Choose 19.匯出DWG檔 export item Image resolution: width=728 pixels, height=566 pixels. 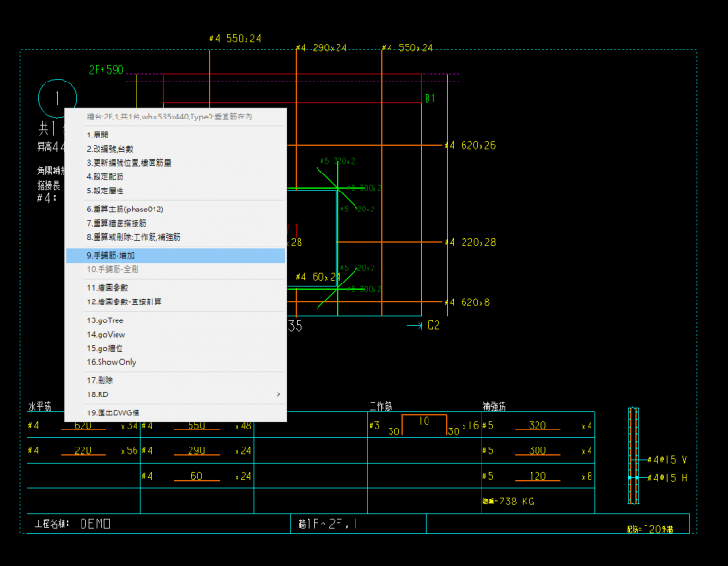pyautogui.click(x=176, y=412)
